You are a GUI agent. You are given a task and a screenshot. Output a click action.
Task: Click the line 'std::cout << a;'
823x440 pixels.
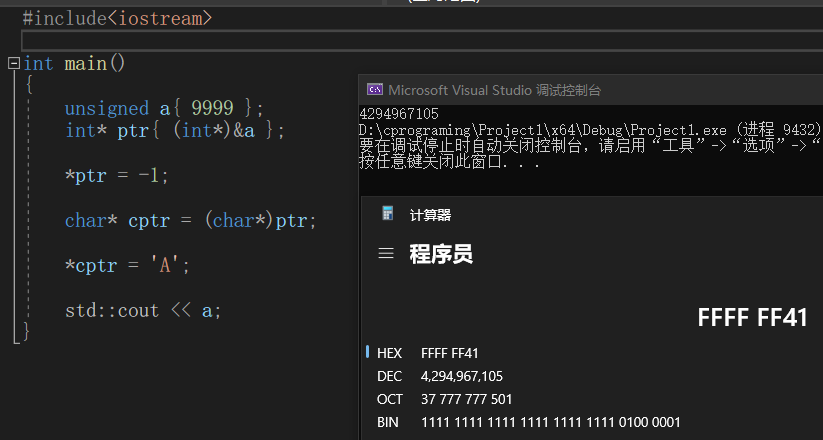pyautogui.click(x=143, y=310)
